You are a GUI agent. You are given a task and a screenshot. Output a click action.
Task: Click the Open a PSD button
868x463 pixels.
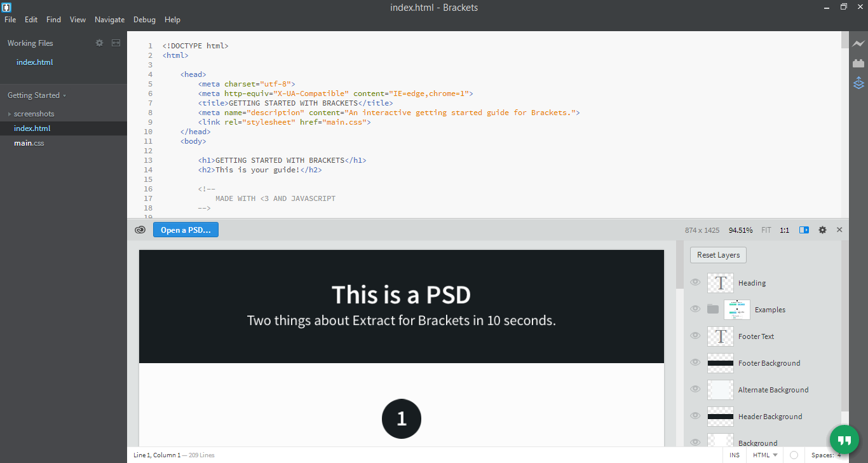(186, 230)
